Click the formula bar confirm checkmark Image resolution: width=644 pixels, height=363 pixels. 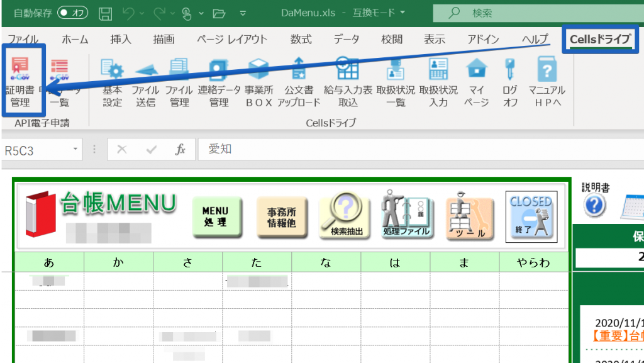coord(151,149)
